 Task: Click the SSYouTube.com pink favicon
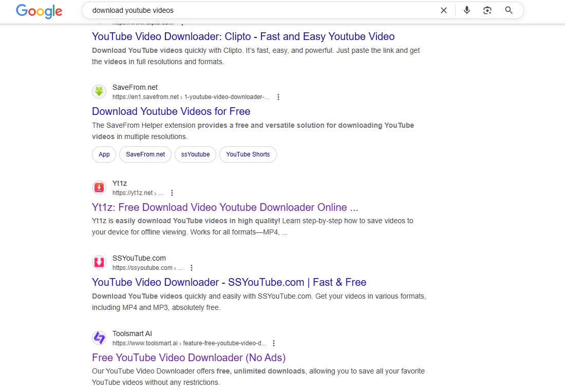point(99,262)
